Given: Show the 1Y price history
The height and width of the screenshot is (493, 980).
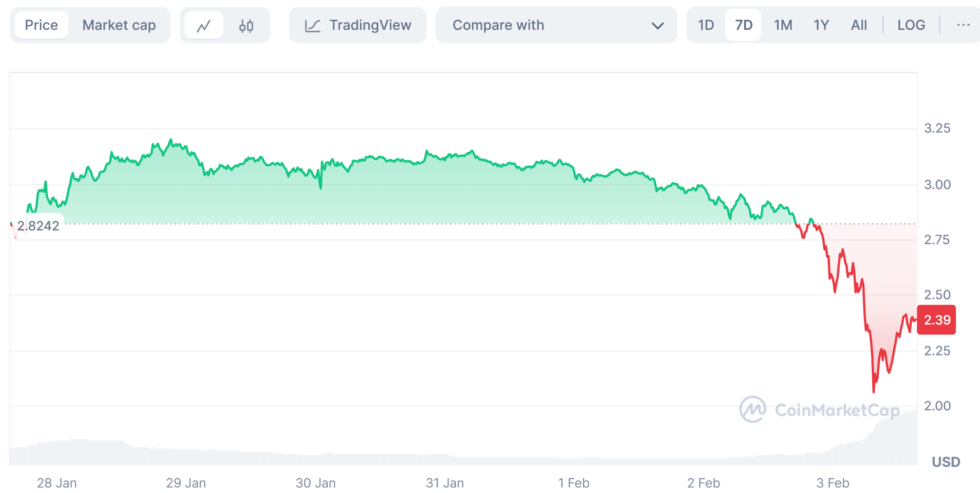Looking at the screenshot, I should click(x=821, y=25).
